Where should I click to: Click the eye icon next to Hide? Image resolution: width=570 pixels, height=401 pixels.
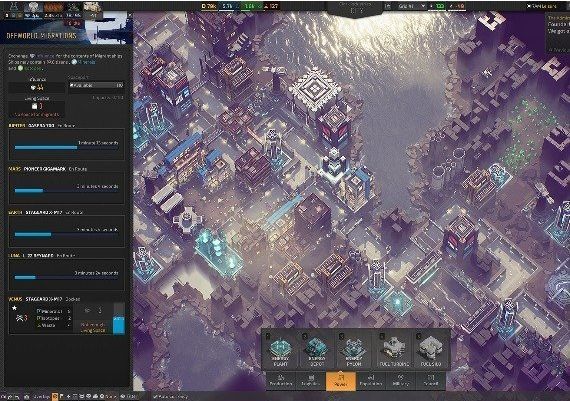tap(123, 397)
